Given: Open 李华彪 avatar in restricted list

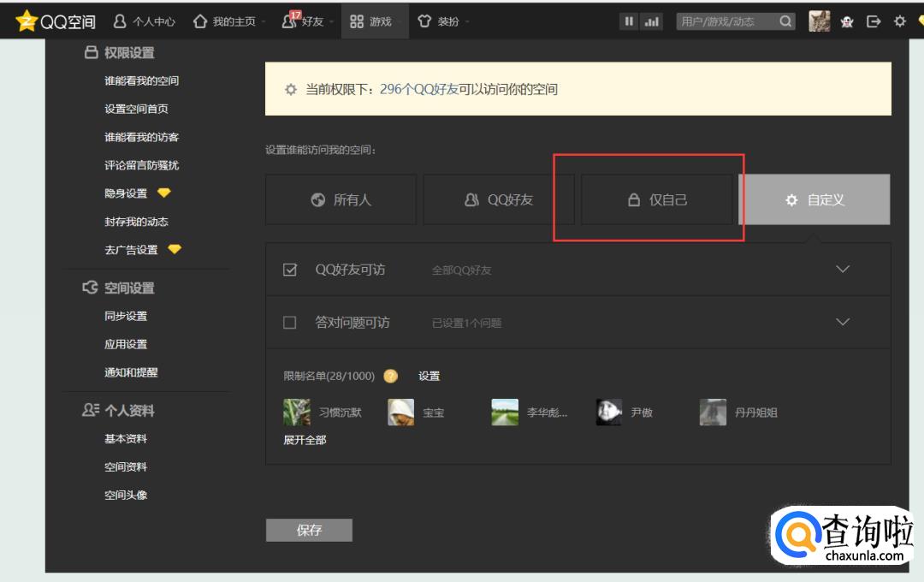Looking at the screenshot, I should tap(505, 413).
